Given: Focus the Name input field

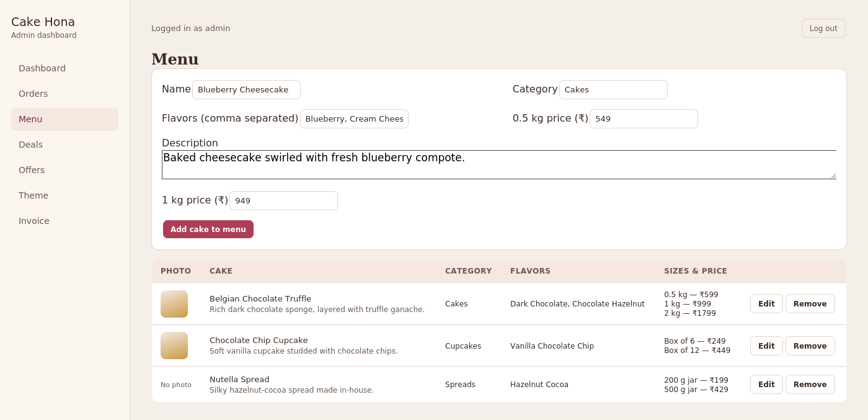Looking at the screenshot, I should point(246,89).
